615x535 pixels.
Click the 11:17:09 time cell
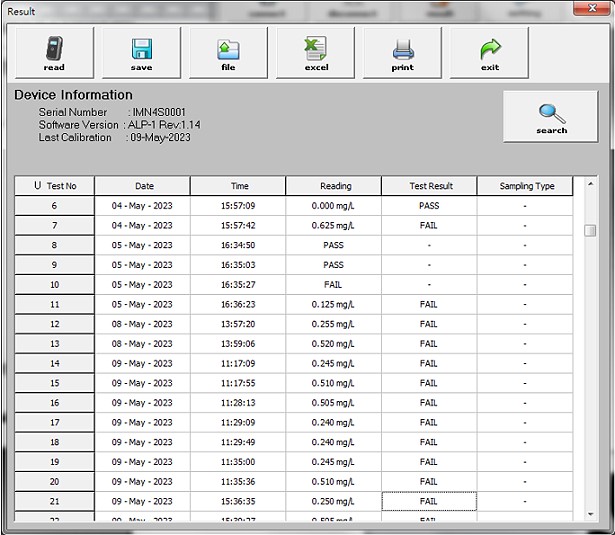coord(238,363)
